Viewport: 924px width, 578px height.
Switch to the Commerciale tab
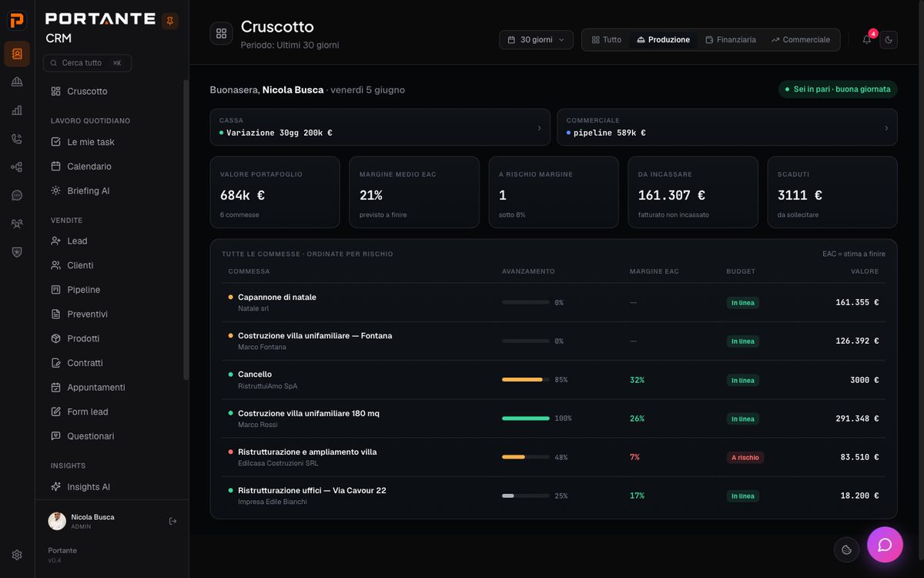coord(801,39)
